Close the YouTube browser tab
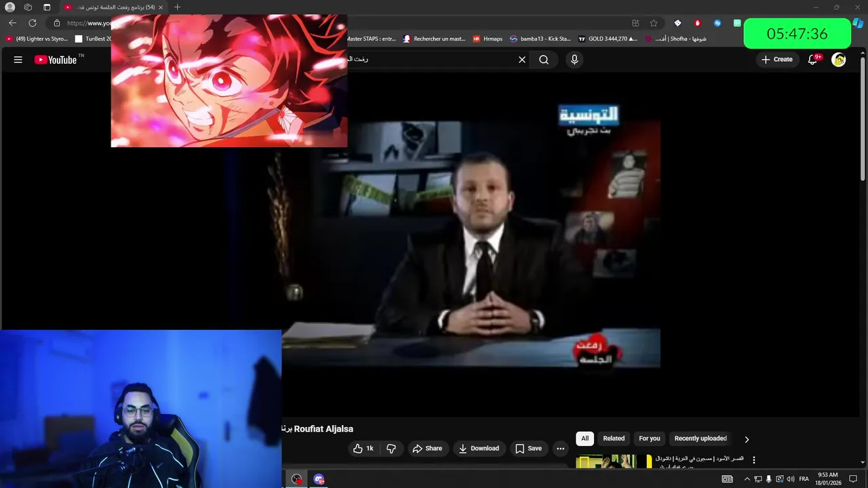This screenshot has width=868, height=488. 161,7
